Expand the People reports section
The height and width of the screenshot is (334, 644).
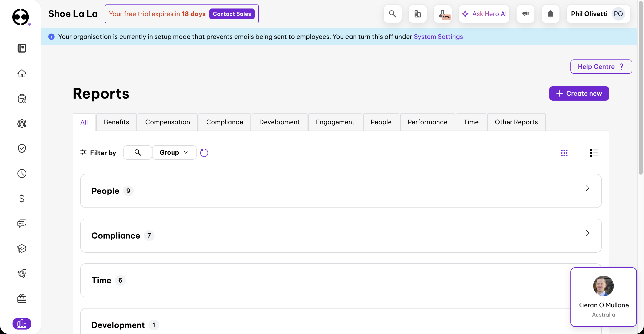point(587,188)
